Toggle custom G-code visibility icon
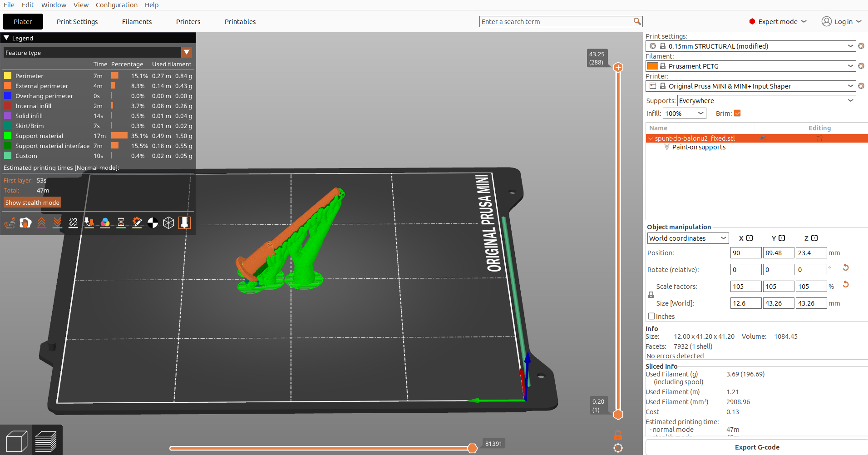Image resolution: width=868 pixels, height=455 pixels. coord(137,223)
